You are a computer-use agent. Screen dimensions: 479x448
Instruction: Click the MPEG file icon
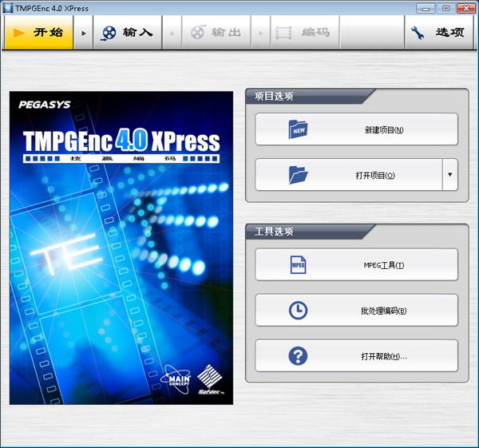pyautogui.click(x=298, y=264)
